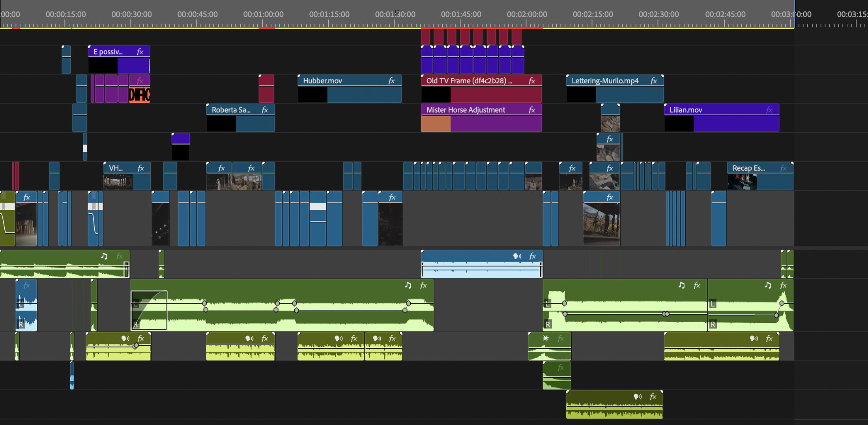The width and height of the screenshot is (868, 425).
Task: Click music note icon on the first audio clip at timeline start
Action: [x=104, y=256]
